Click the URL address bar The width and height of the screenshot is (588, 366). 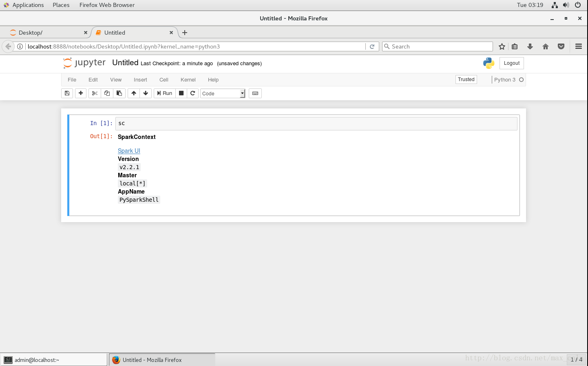(x=195, y=46)
